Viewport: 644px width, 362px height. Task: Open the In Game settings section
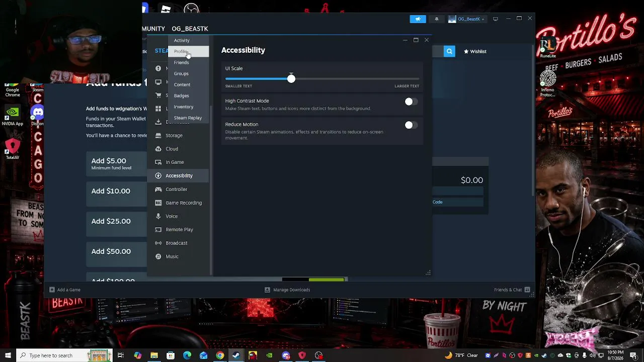pyautogui.click(x=179, y=162)
